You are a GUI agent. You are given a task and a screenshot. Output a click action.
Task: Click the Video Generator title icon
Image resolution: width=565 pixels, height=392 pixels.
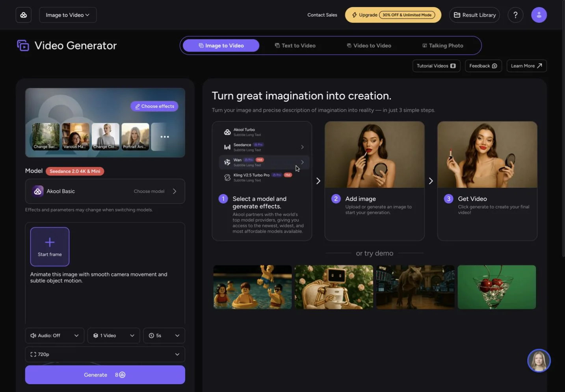click(23, 46)
